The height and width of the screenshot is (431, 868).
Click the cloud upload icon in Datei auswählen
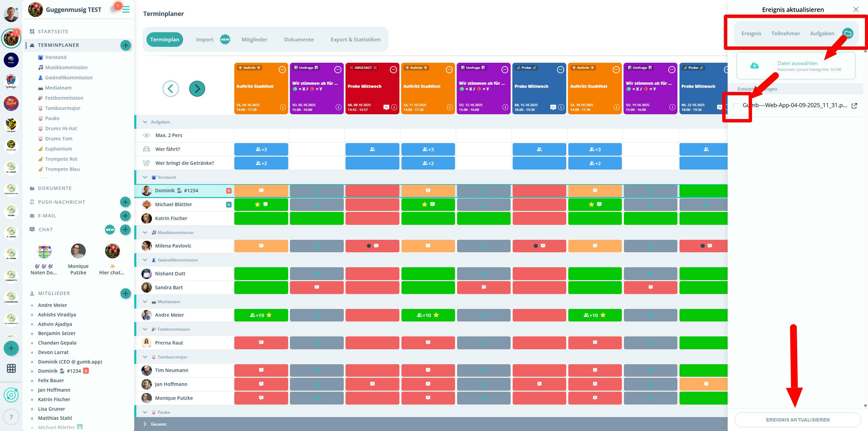coord(754,66)
